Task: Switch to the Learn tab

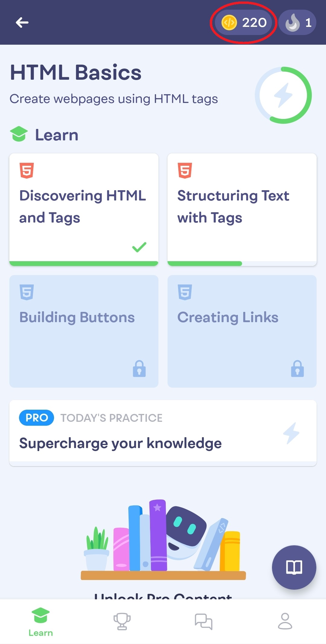Action: [41, 622]
